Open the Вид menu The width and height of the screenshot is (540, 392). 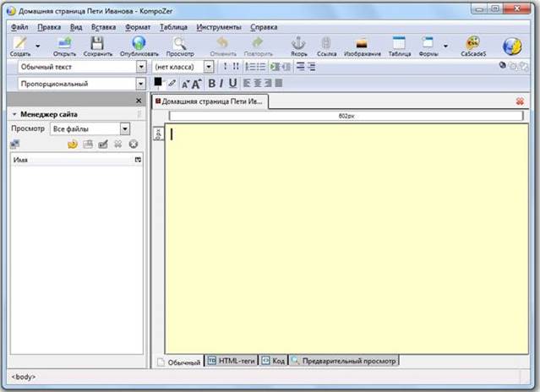[x=76, y=27]
